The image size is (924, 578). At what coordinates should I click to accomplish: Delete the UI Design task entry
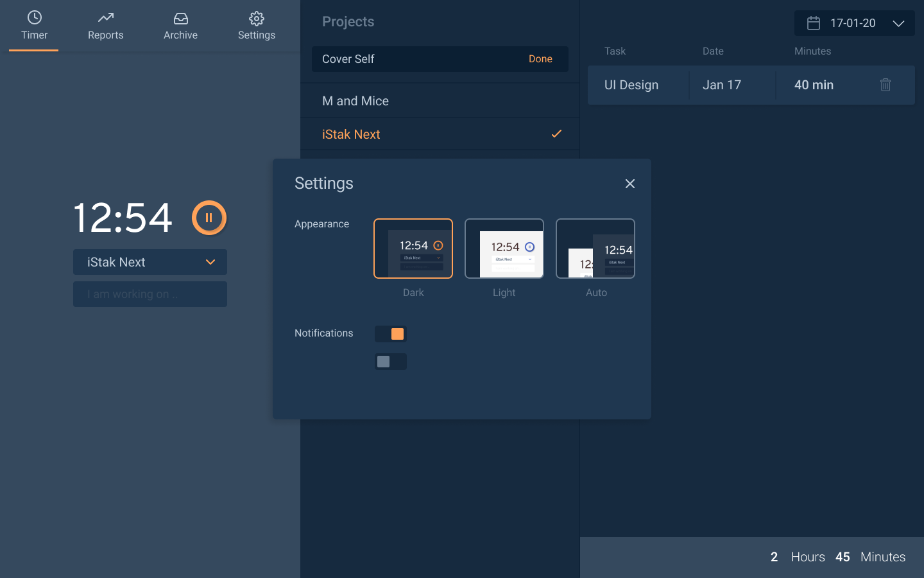click(886, 85)
